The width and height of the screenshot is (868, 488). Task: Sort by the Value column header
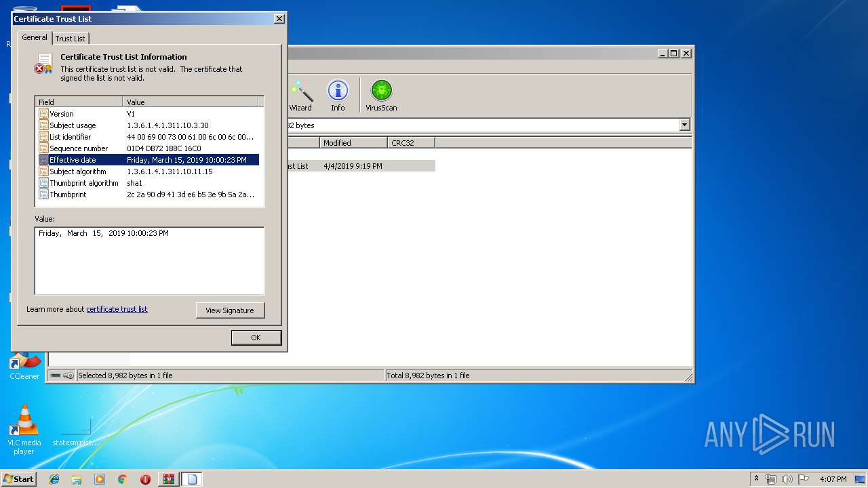[191, 102]
